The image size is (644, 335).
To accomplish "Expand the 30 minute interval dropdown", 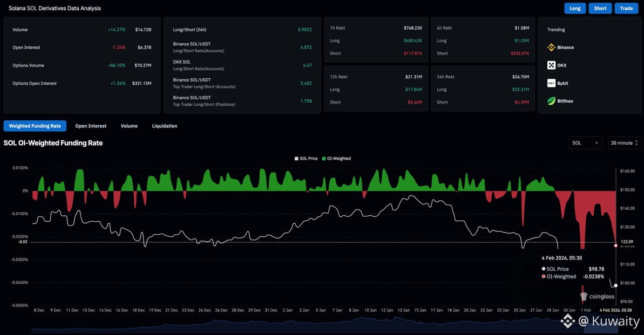I will [x=624, y=143].
